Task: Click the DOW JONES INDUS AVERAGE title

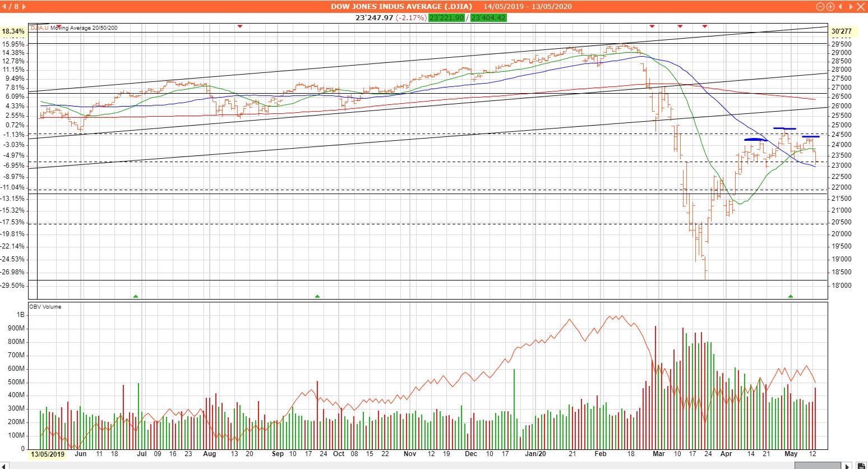Action: tap(401, 7)
